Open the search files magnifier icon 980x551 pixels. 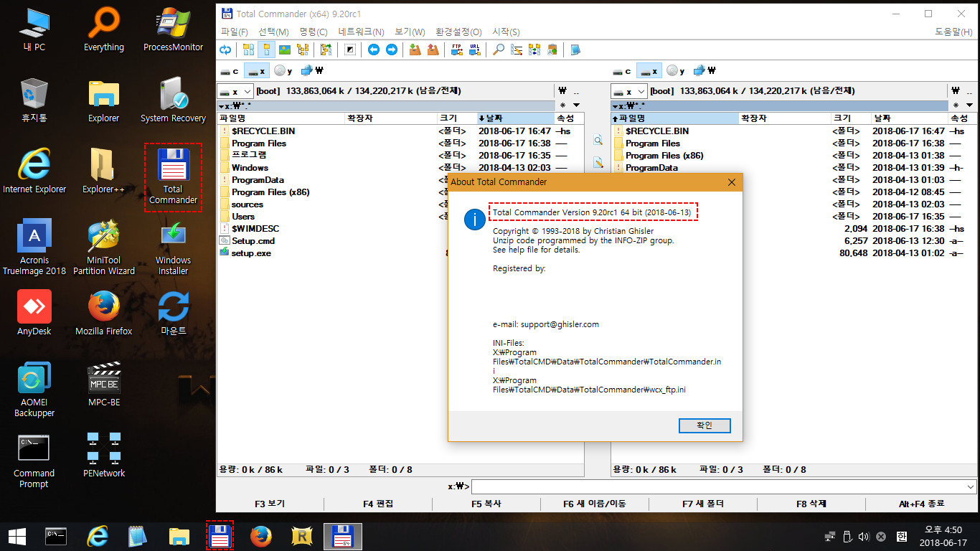(498, 50)
